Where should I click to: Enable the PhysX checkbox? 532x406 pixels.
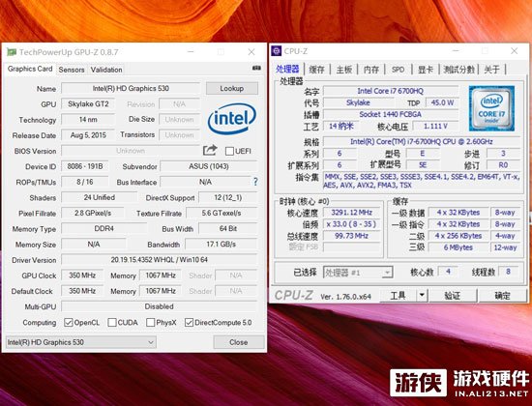(150, 322)
